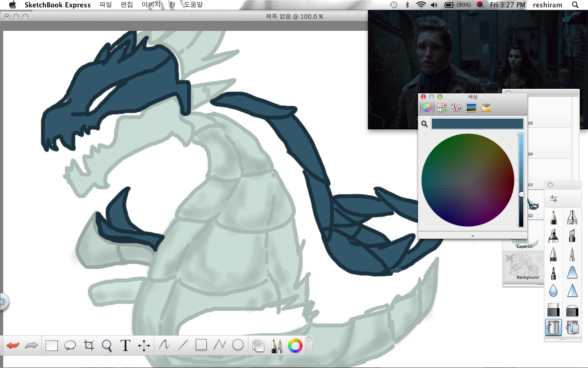Close the bottom toolbar via its corner button
This screenshot has width=588, height=368.
coord(309,339)
